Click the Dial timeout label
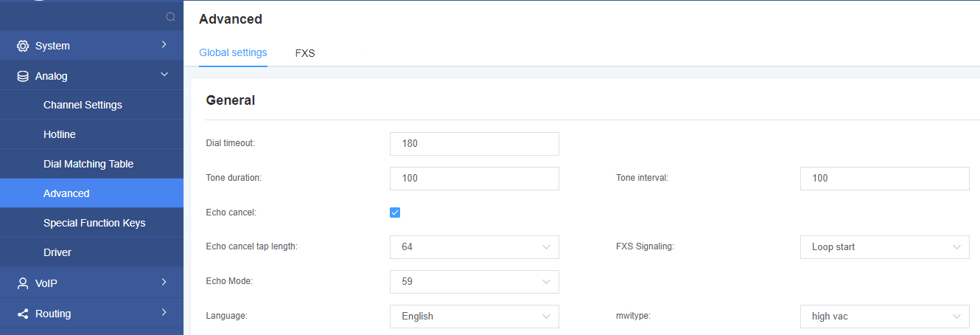980x335 pixels. pos(231,143)
